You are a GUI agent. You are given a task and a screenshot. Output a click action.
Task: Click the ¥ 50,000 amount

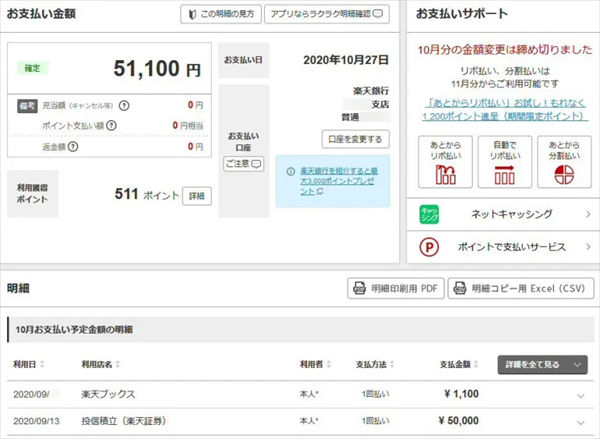click(x=458, y=421)
